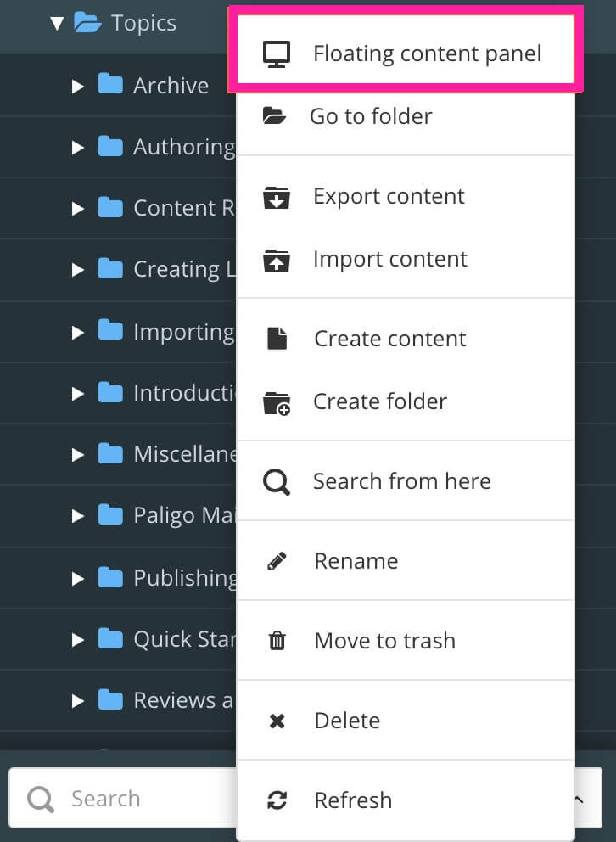Open the Authoring folder

click(x=78, y=146)
